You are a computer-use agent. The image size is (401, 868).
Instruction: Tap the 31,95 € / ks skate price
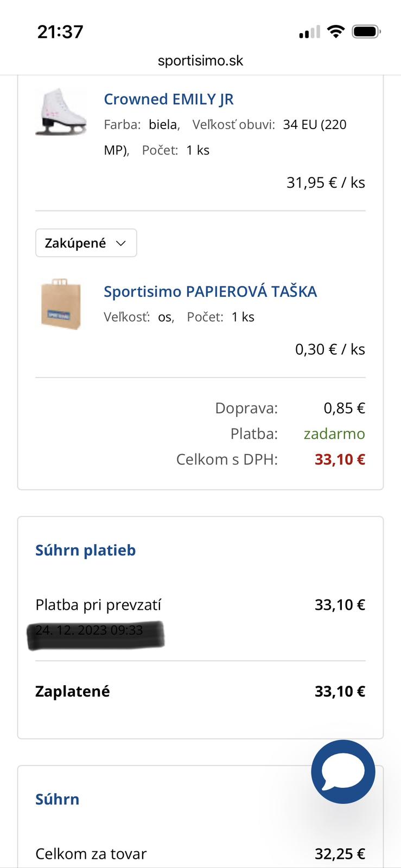tap(326, 183)
